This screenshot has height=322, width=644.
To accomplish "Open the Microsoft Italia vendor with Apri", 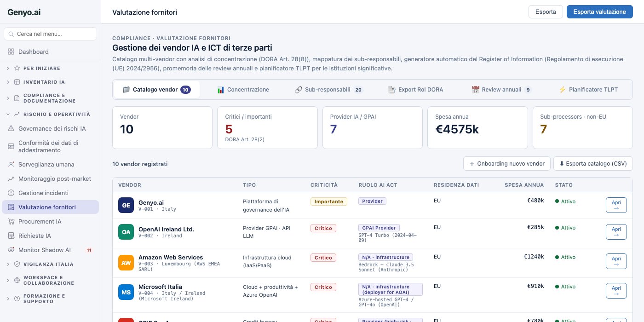I will click(x=616, y=291).
